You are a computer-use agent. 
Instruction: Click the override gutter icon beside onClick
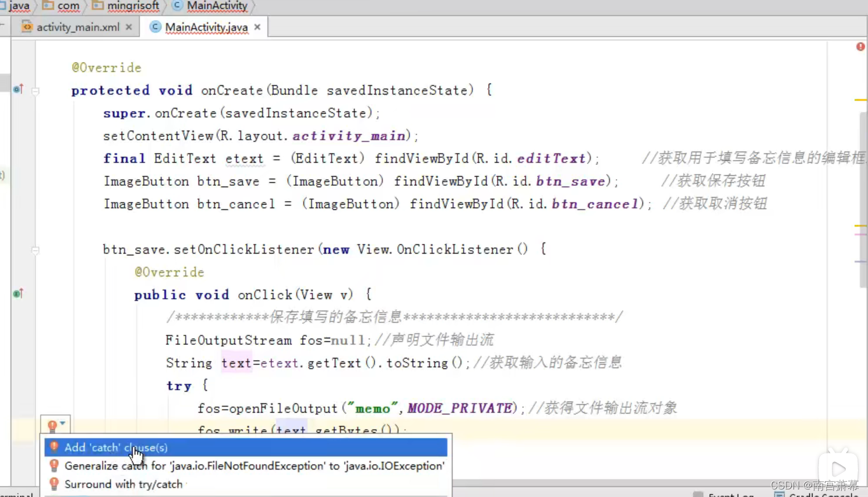click(x=18, y=293)
